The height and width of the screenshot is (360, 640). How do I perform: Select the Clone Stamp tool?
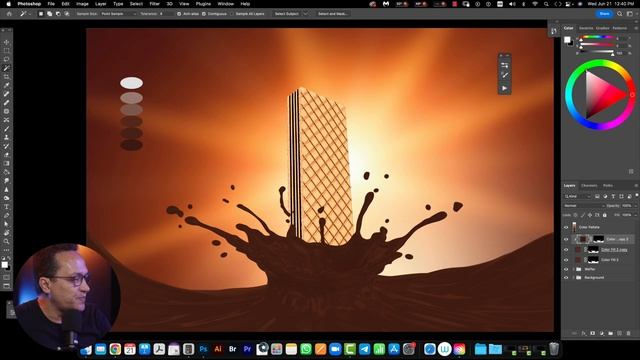(7, 138)
